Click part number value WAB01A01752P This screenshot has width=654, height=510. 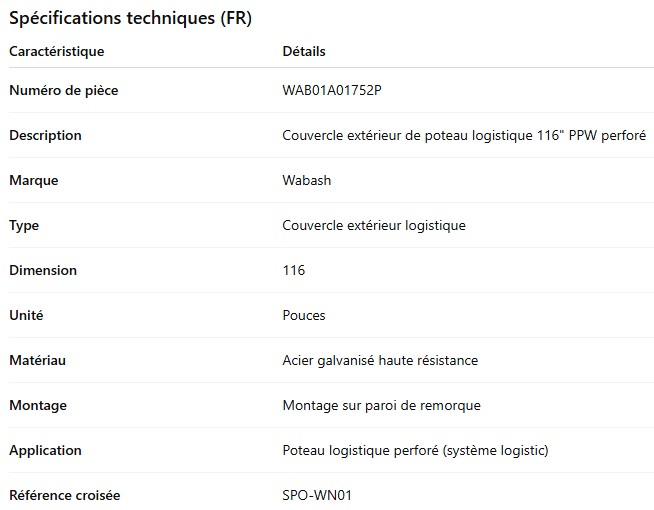[x=332, y=91]
